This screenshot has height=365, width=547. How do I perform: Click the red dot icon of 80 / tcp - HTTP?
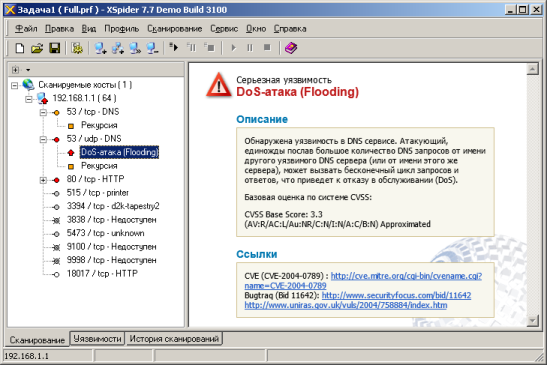56,180
